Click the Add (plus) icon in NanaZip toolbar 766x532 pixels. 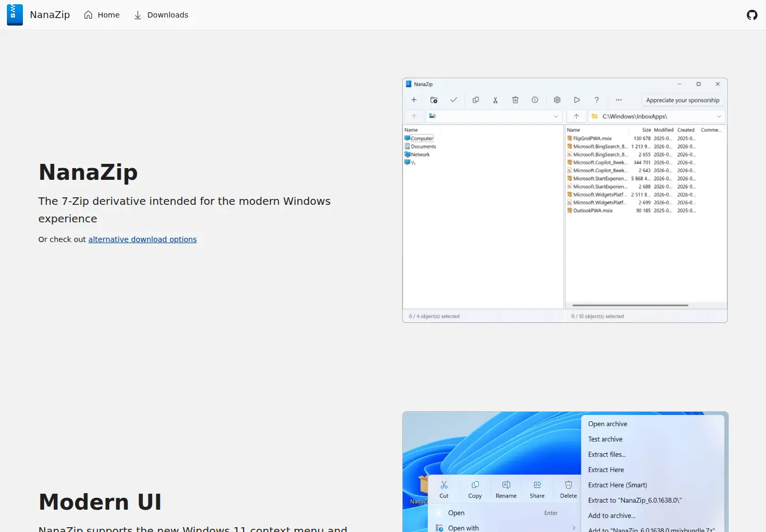coord(414,100)
